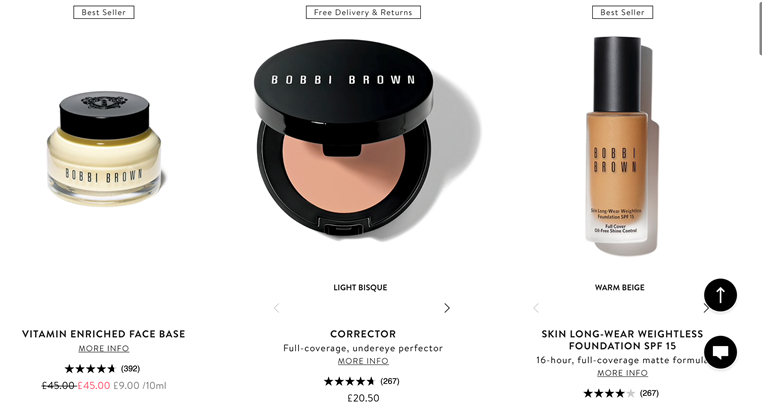The width and height of the screenshot is (762, 404).
Task: Click MORE INFO under Corrector
Action: pos(363,361)
